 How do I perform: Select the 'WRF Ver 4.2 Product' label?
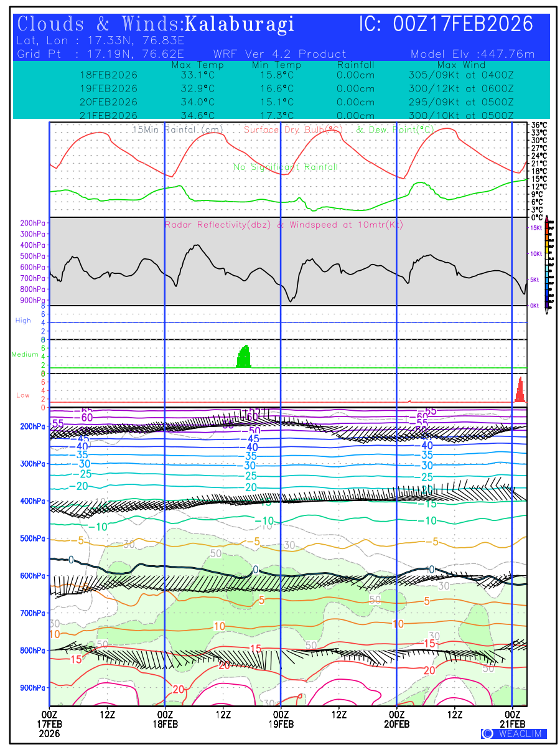point(279,54)
